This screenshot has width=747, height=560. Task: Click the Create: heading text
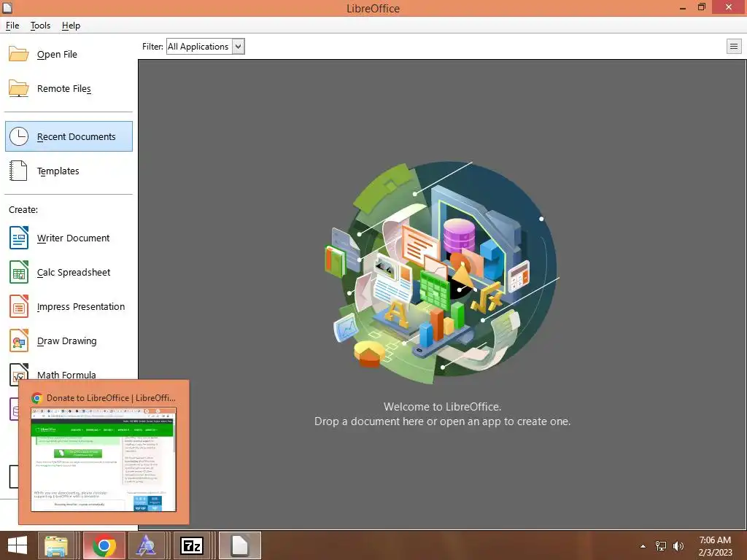(23, 209)
